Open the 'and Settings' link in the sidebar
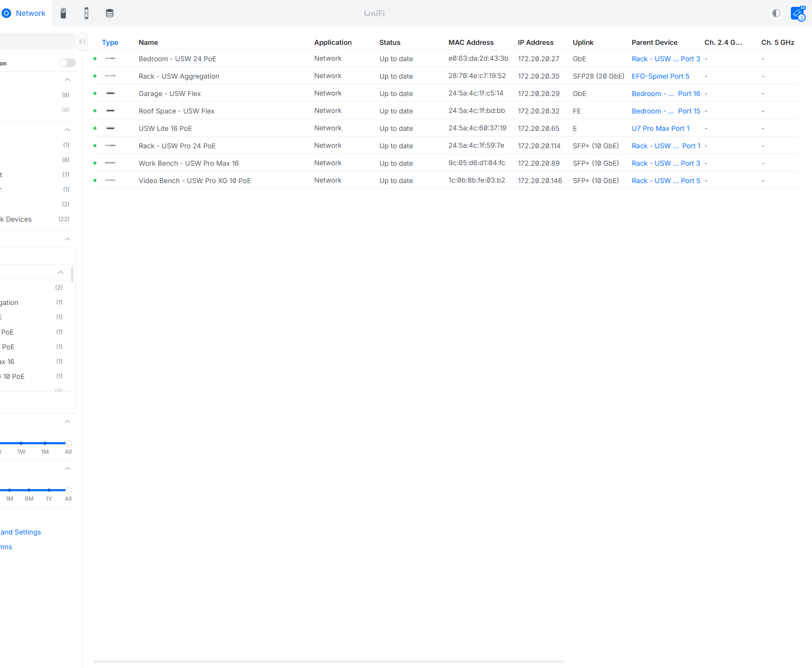The image size is (812, 668). pos(21,532)
